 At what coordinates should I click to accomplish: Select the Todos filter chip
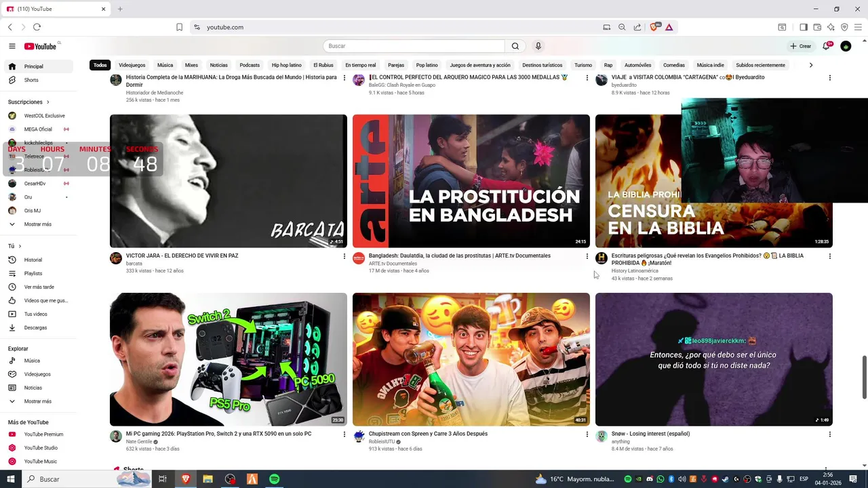[x=100, y=65]
